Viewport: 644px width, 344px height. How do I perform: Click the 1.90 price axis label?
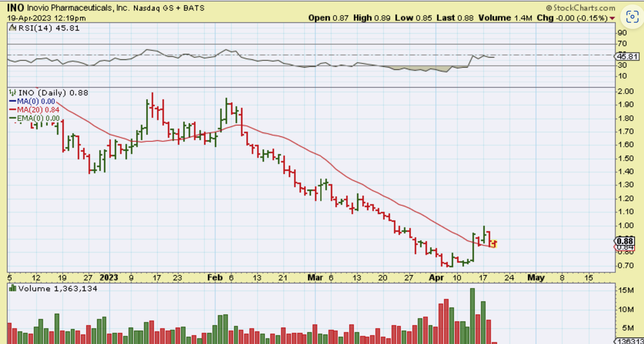click(625, 105)
